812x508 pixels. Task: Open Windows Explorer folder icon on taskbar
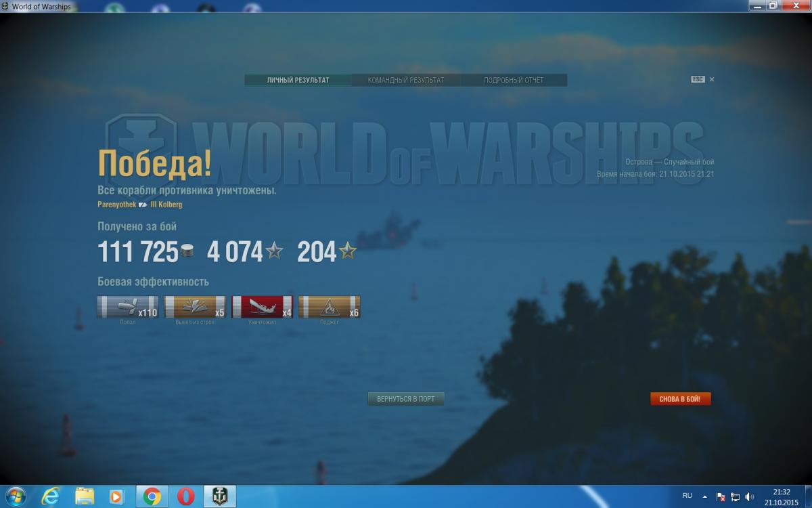tap(84, 496)
